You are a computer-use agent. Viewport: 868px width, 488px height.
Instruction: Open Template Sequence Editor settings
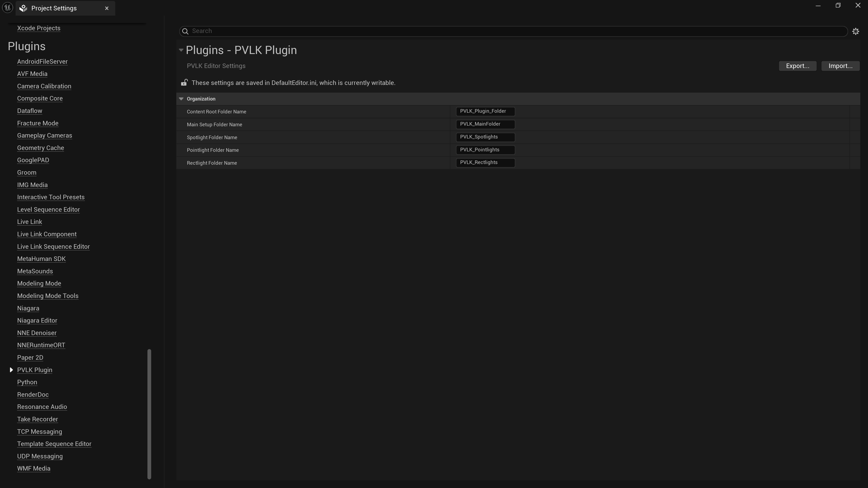point(54,444)
